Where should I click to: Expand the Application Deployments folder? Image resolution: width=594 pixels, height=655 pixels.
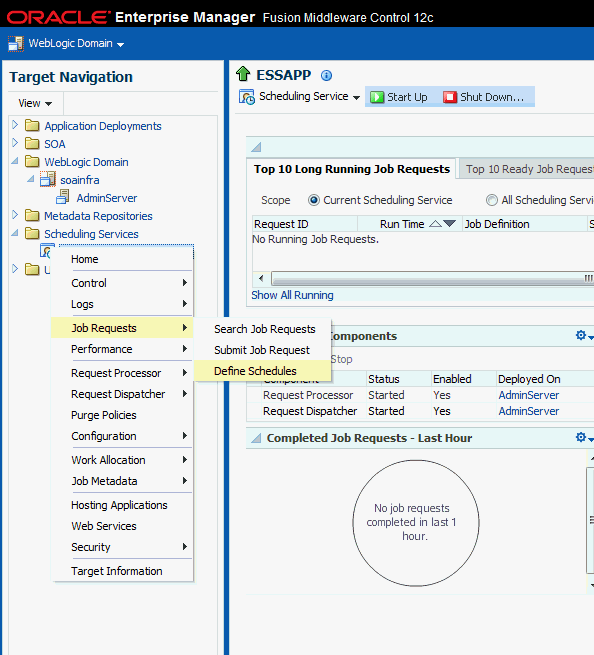tap(15, 124)
